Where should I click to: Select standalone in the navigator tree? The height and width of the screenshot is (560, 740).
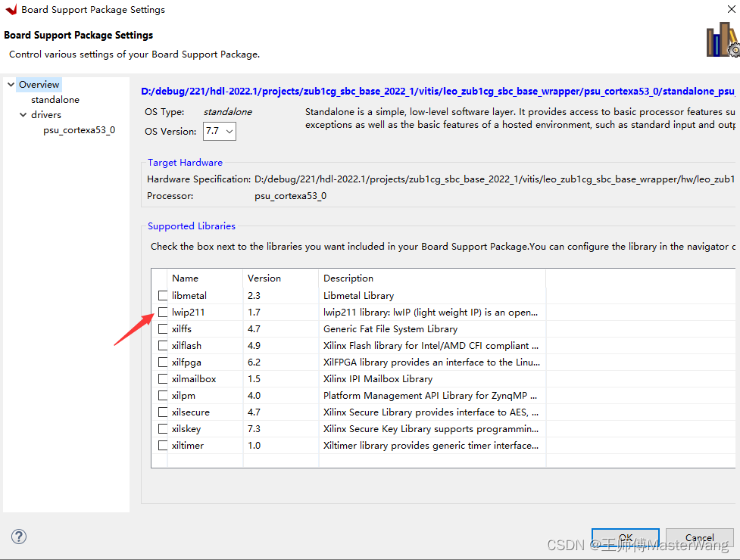(55, 99)
